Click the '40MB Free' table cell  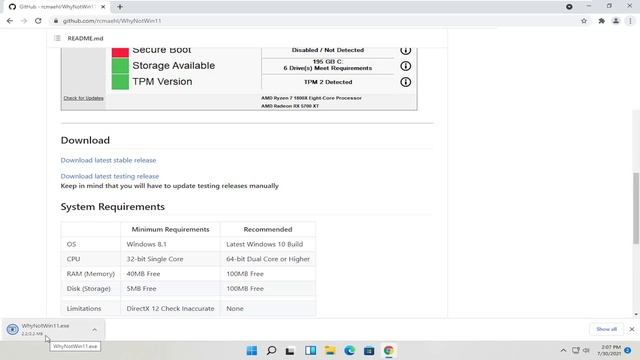170,273
